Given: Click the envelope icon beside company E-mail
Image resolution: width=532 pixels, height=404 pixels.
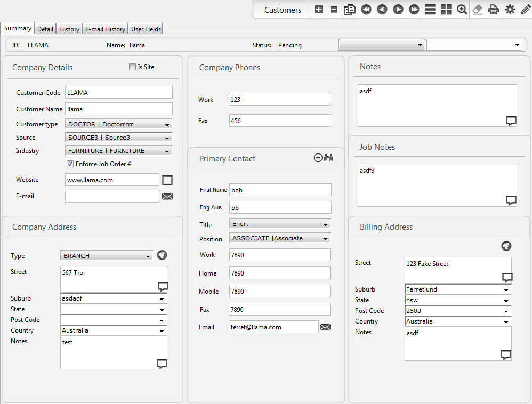Looking at the screenshot, I should [167, 196].
